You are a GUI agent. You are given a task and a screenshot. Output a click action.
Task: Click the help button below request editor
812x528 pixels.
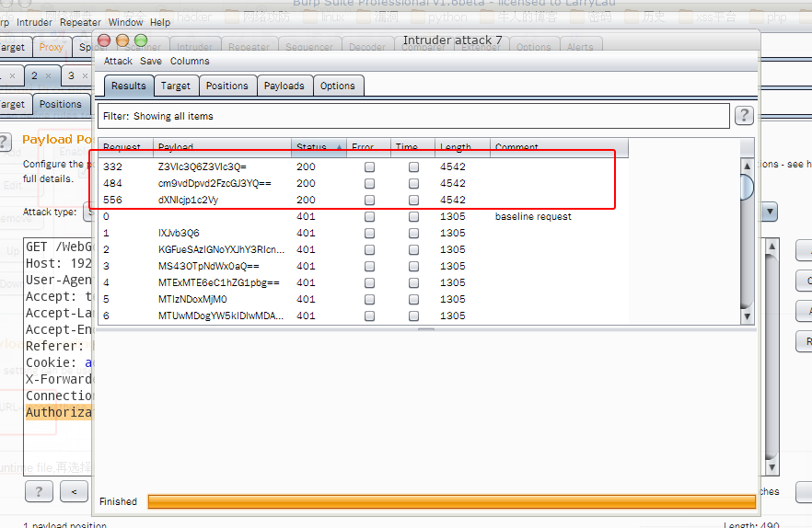pos(39,490)
